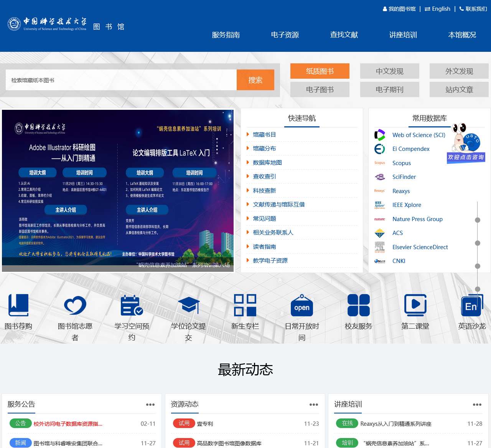
Task: Open the 图书荐购 book icon
Action: point(18,305)
